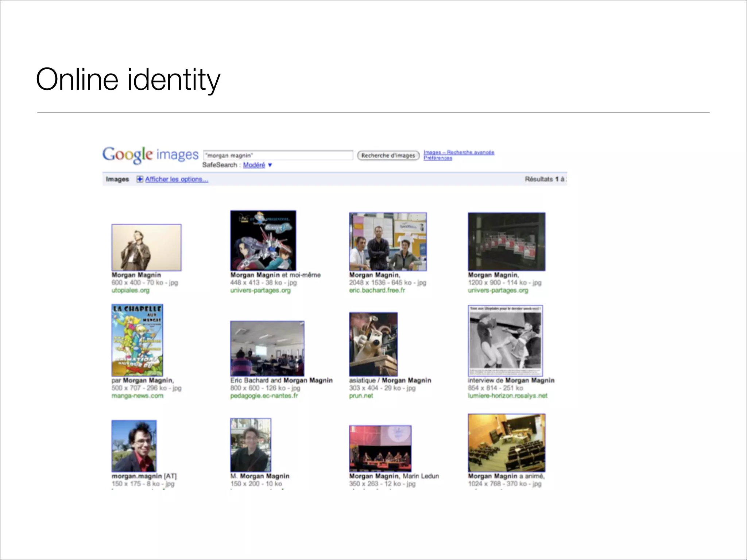Click the plus icon beside Afficher les options

coord(140,179)
